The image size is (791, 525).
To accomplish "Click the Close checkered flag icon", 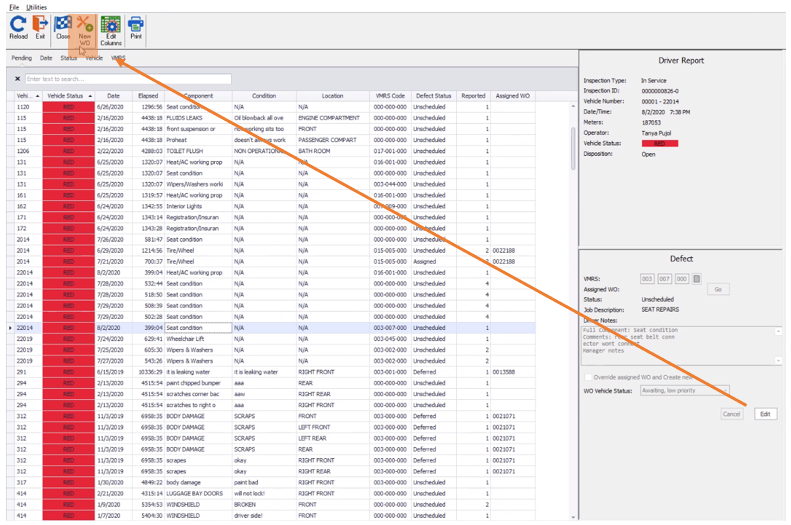I will coord(63,27).
